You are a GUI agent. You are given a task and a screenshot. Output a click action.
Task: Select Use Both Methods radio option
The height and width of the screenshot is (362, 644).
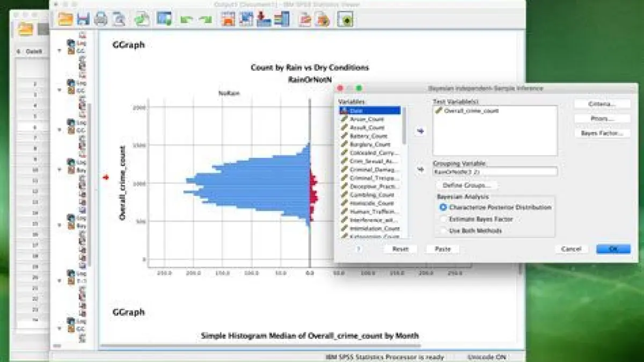coord(443,230)
